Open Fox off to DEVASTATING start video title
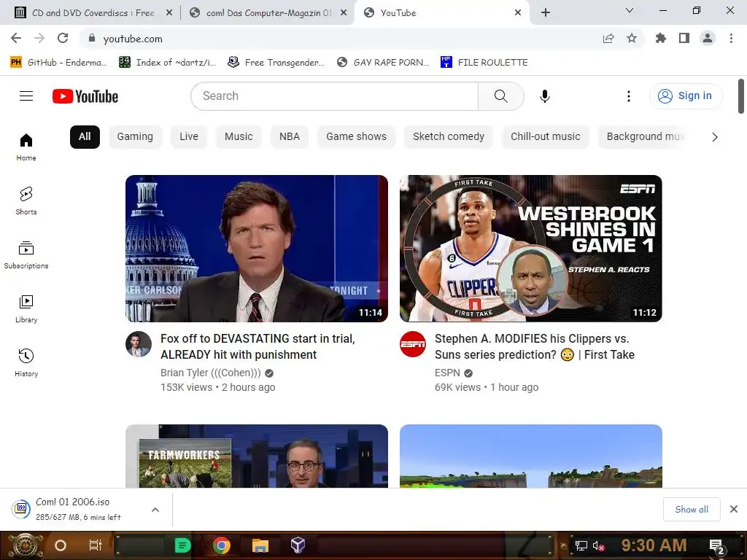 [x=258, y=346]
